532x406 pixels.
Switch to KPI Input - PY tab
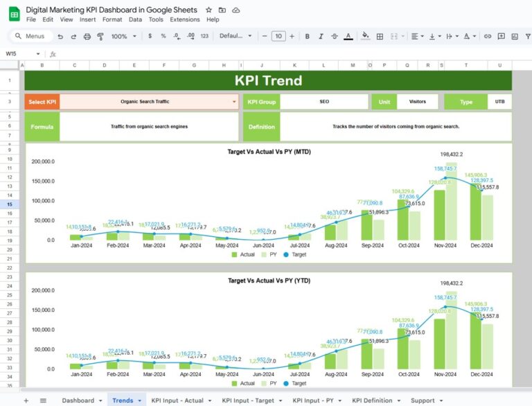tap(313, 400)
